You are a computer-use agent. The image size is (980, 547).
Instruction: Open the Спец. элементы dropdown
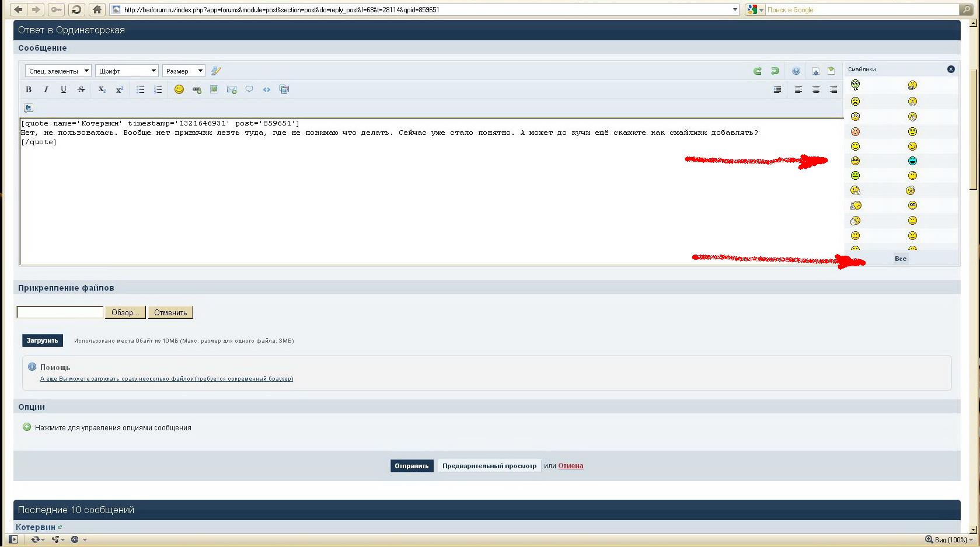click(58, 71)
